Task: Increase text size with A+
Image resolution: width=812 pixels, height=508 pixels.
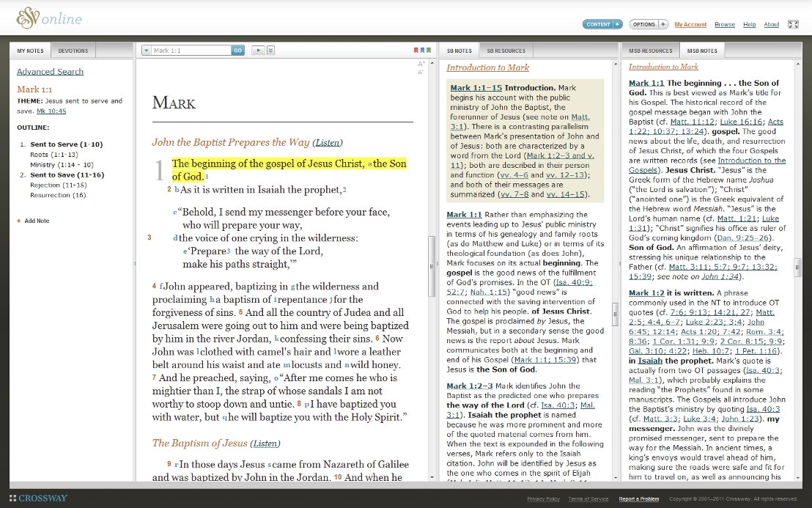Action: [421, 64]
